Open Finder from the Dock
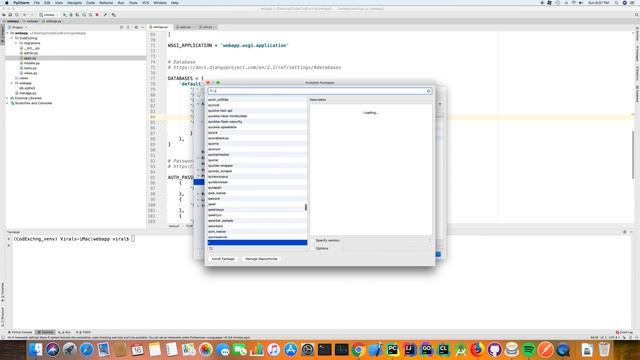This screenshot has height=360, width=640. point(35,350)
